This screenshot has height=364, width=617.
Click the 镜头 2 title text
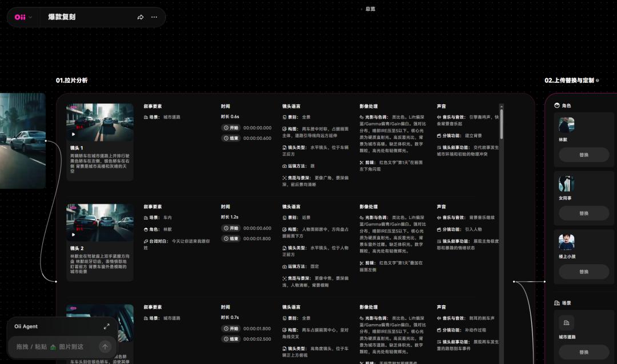(x=77, y=248)
